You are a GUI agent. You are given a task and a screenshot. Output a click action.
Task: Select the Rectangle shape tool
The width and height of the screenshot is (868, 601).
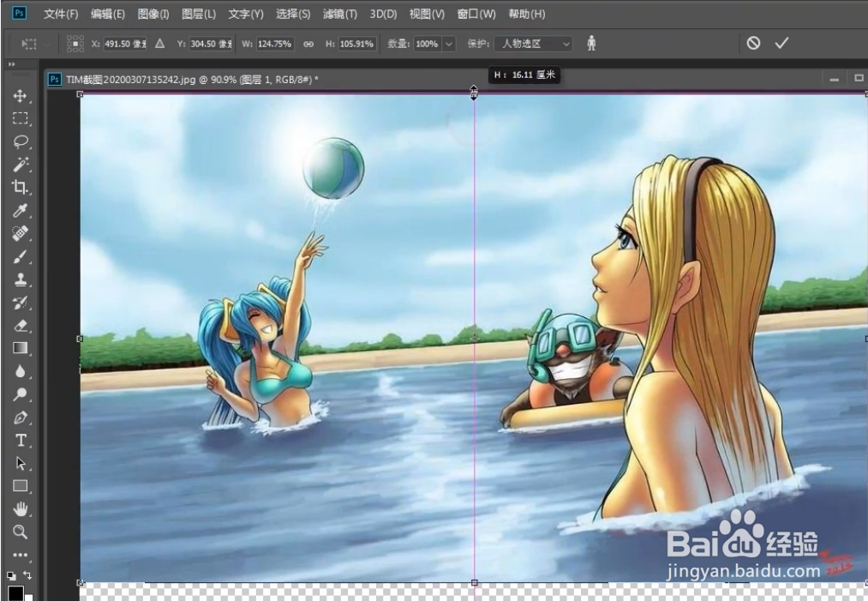[x=20, y=486]
